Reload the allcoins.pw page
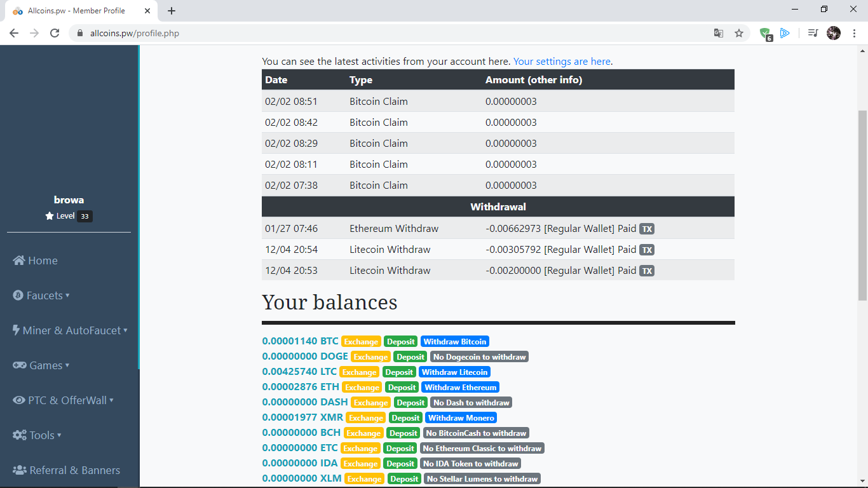Viewport: 868px width, 488px height. (55, 33)
